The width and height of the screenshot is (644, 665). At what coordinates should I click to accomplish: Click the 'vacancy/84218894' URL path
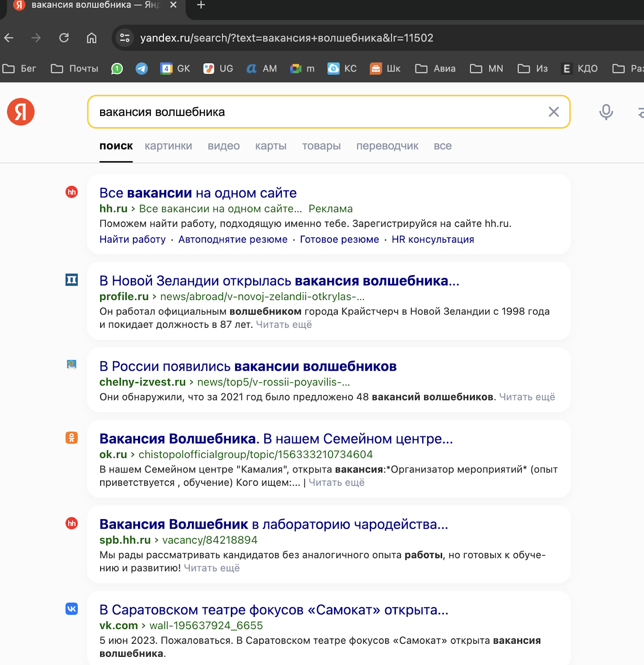210,540
